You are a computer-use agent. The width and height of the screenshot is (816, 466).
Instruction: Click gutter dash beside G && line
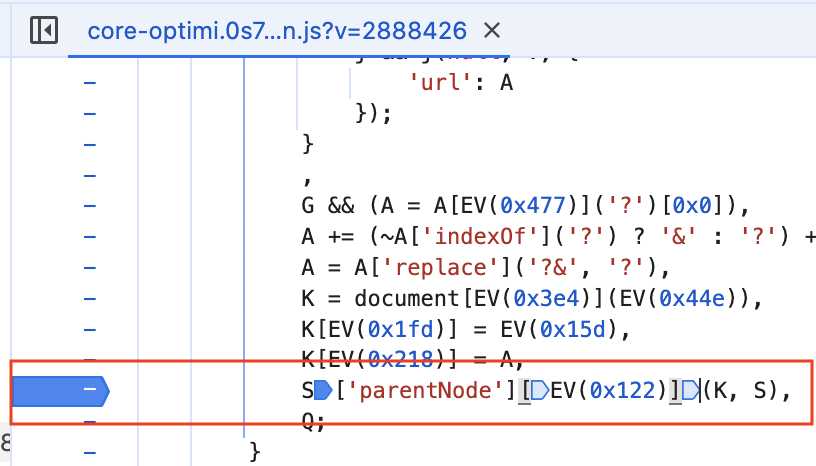tap(90, 207)
